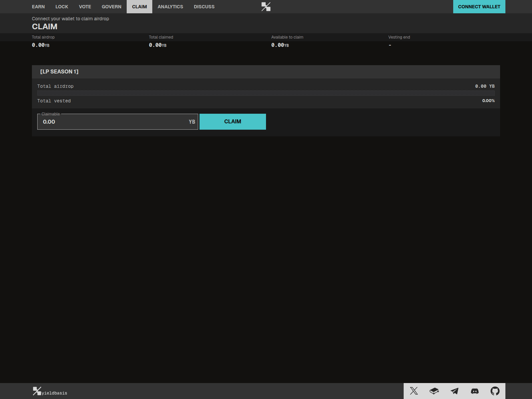The image size is (532, 399).
Task: Click the 'Total vested' row label
Action: [54, 101]
